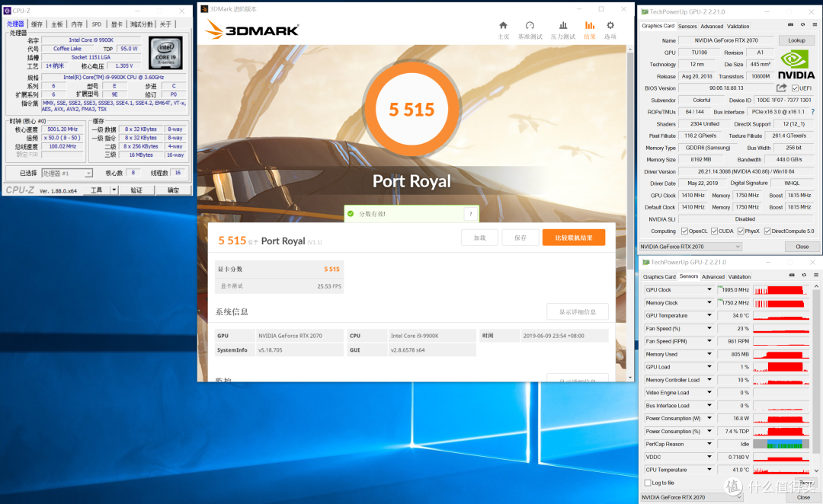Toggle the CUDA checkbox in GPU-Z
823x504 pixels.
coord(714,231)
